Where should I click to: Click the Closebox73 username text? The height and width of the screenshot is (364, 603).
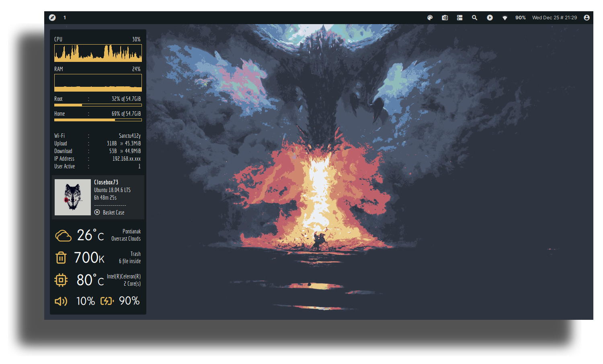pyautogui.click(x=106, y=182)
